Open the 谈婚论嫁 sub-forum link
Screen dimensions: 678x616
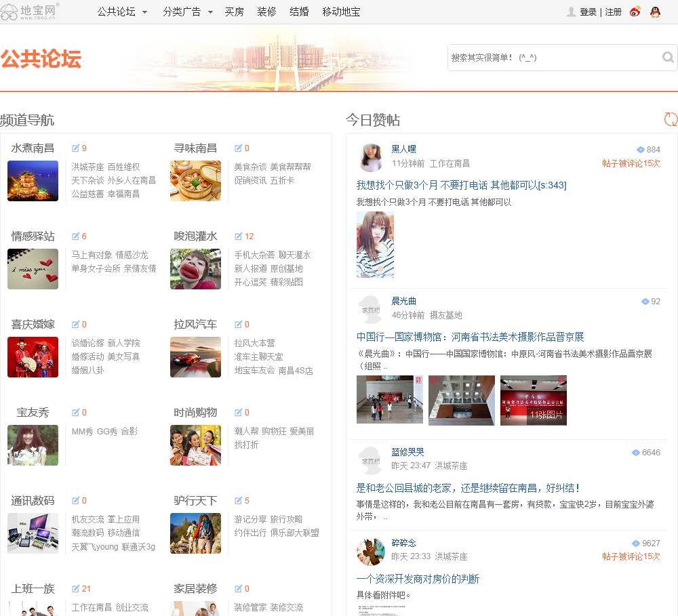87,343
